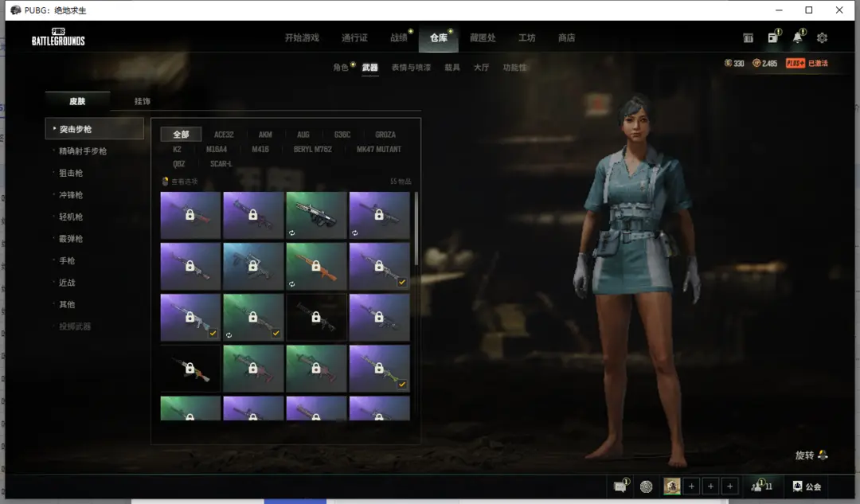
Task: Filter skins by MK47 MUTANT
Action: tap(378, 149)
